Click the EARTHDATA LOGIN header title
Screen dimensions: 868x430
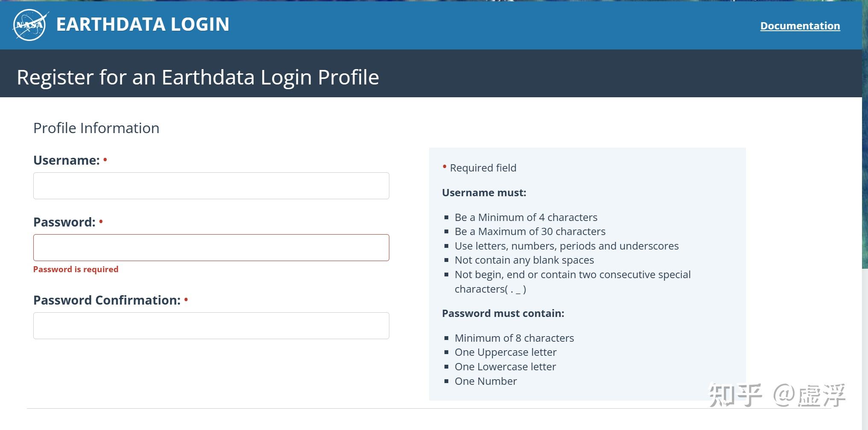click(143, 24)
